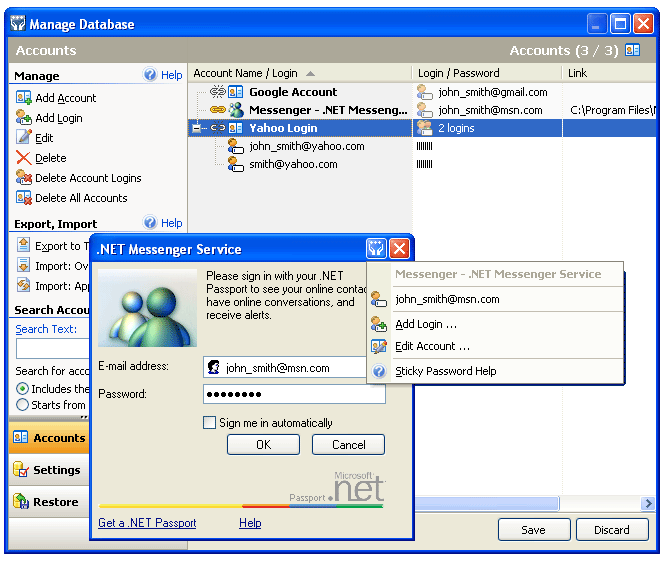Click the Delete Account Logins icon

tap(23, 178)
